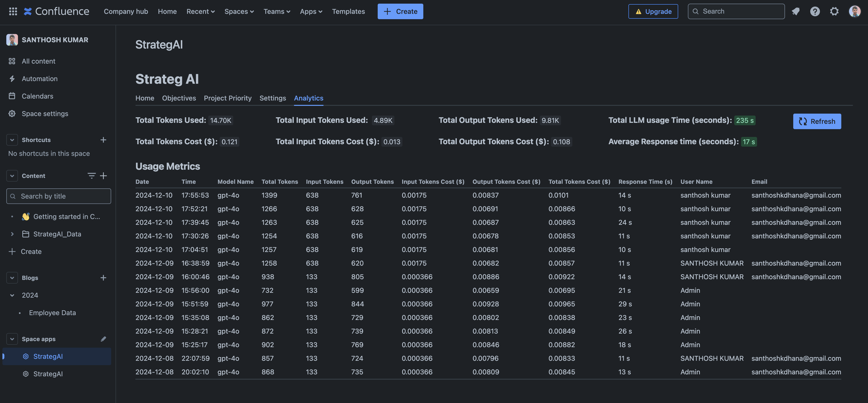868x403 pixels.
Task: Click the Refresh analytics button
Action: (x=817, y=121)
